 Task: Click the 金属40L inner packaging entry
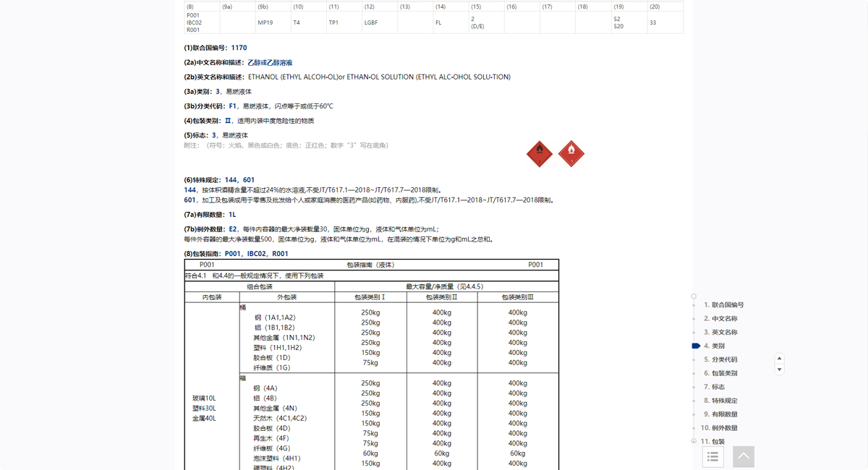(204, 419)
